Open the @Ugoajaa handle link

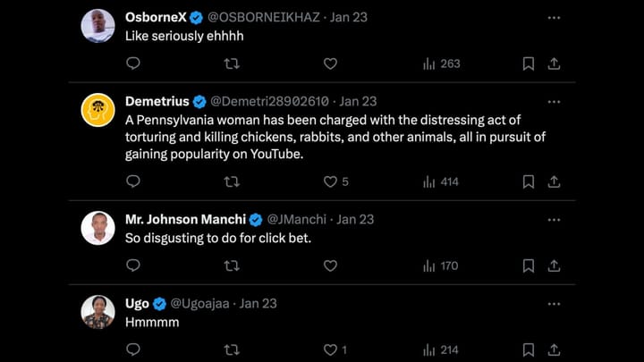(x=201, y=303)
